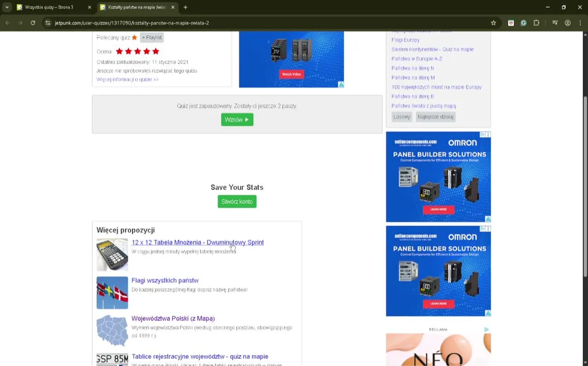Go back to previous page

tap(8, 23)
